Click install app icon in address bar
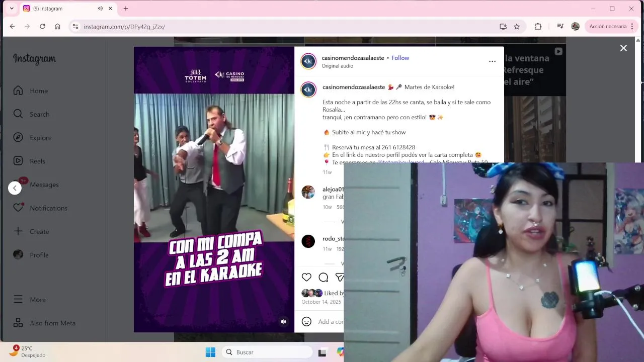The width and height of the screenshot is (644, 362). coord(503,27)
